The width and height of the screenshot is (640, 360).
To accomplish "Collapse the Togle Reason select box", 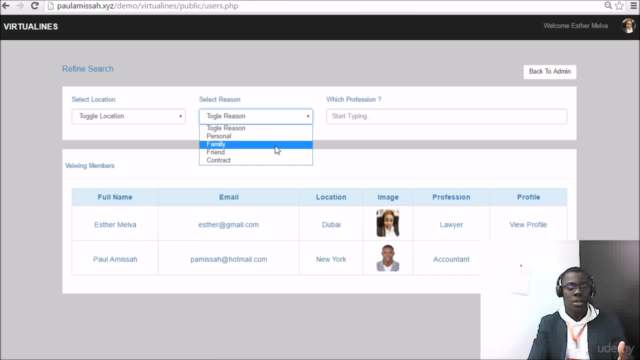I will (x=256, y=116).
